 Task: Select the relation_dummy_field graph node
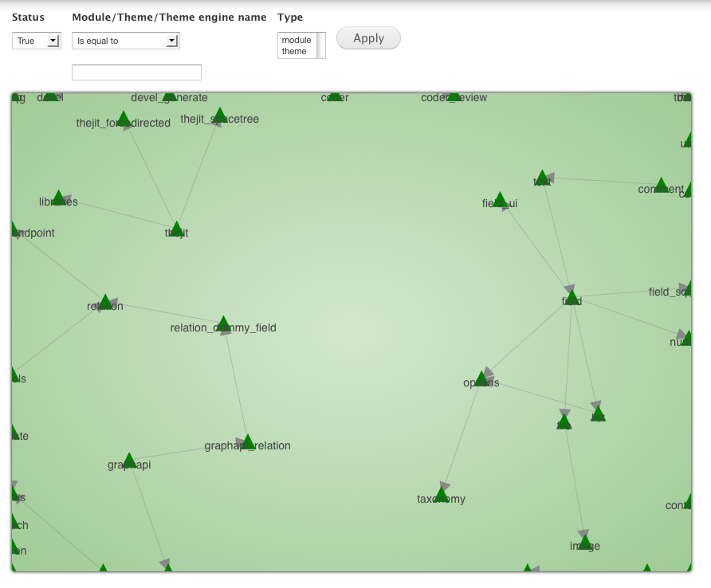[x=224, y=323]
